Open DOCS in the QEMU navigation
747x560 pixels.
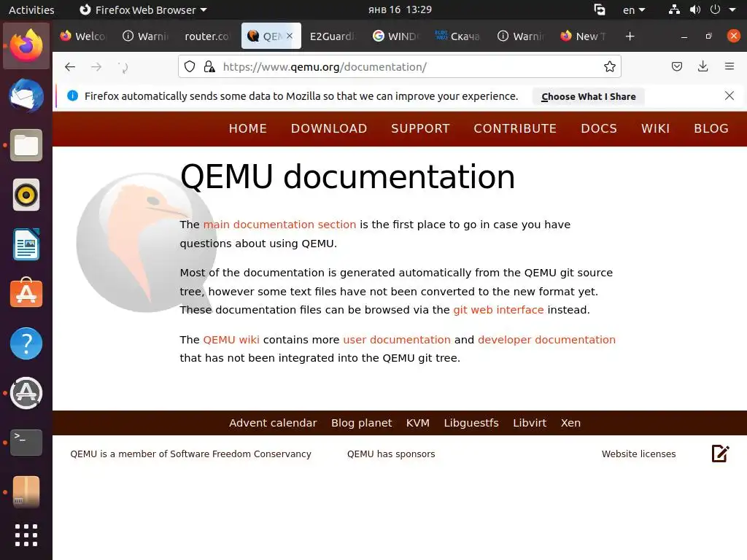(x=599, y=128)
